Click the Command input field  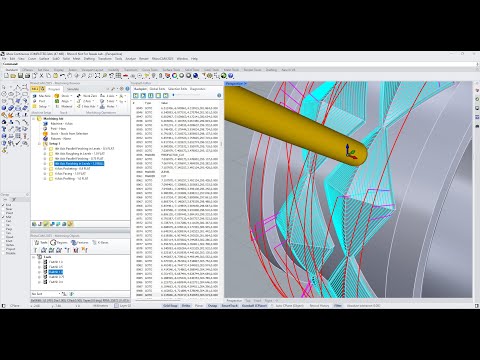pos(240,64)
